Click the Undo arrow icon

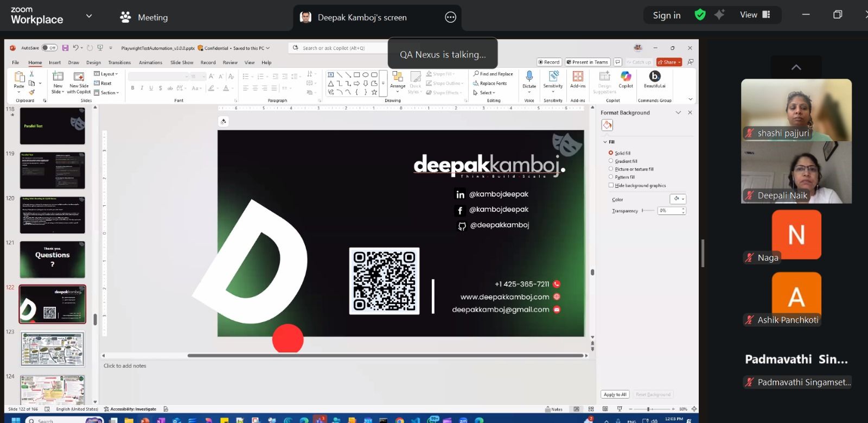(x=76, y=48)
